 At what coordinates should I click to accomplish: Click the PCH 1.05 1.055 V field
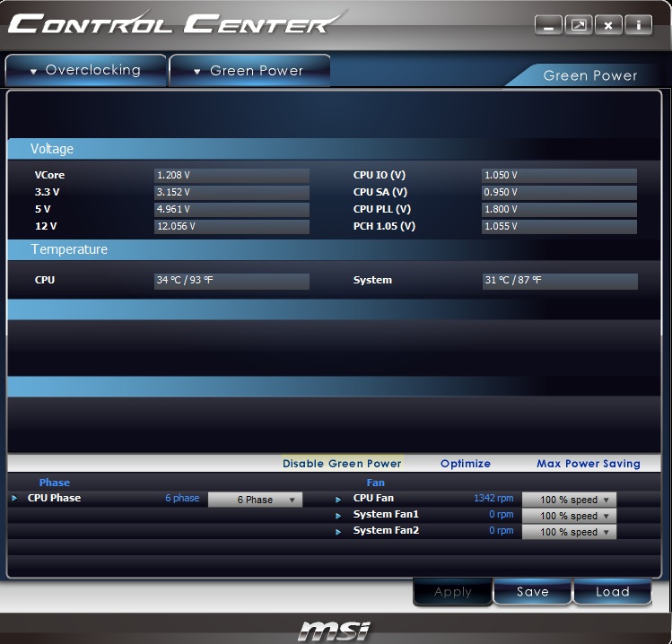(x=559, y=227)
